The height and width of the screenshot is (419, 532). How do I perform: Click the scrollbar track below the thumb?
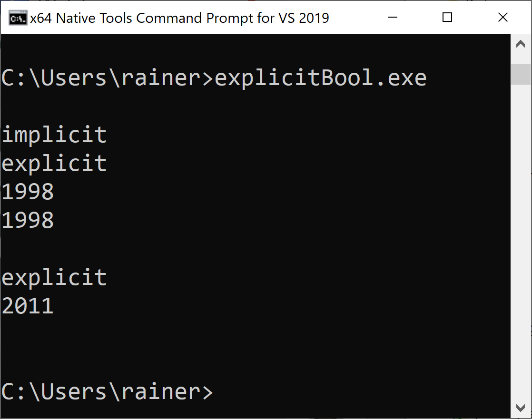521,238
